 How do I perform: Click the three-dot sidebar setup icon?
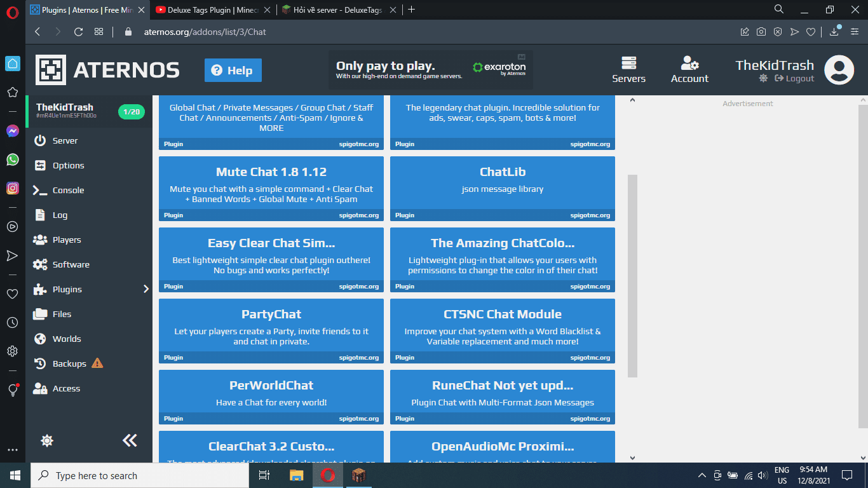pos(12,449)
